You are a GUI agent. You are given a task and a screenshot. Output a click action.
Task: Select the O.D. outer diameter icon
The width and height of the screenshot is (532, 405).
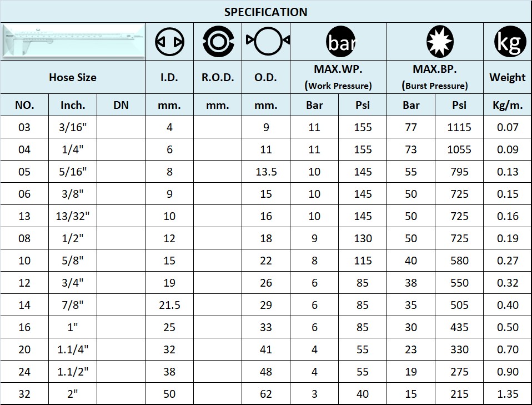(x=265, y=40)
